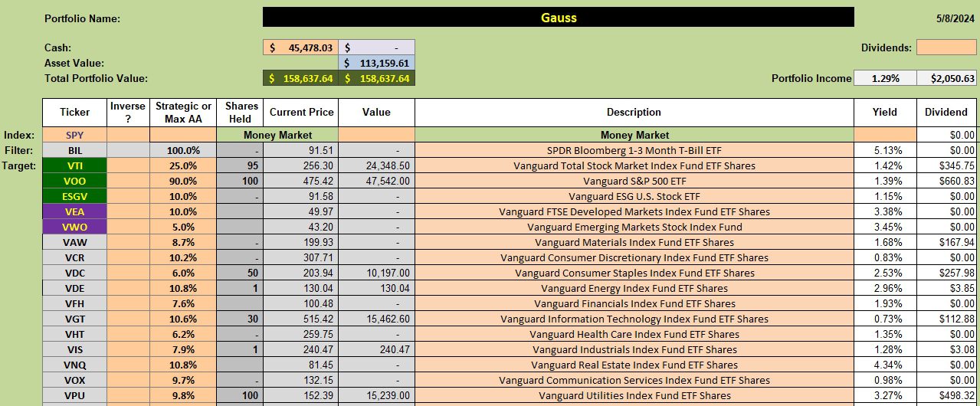980x406 pixels.
Task: Click the Shares Held column header
Action: click(240, 113)
